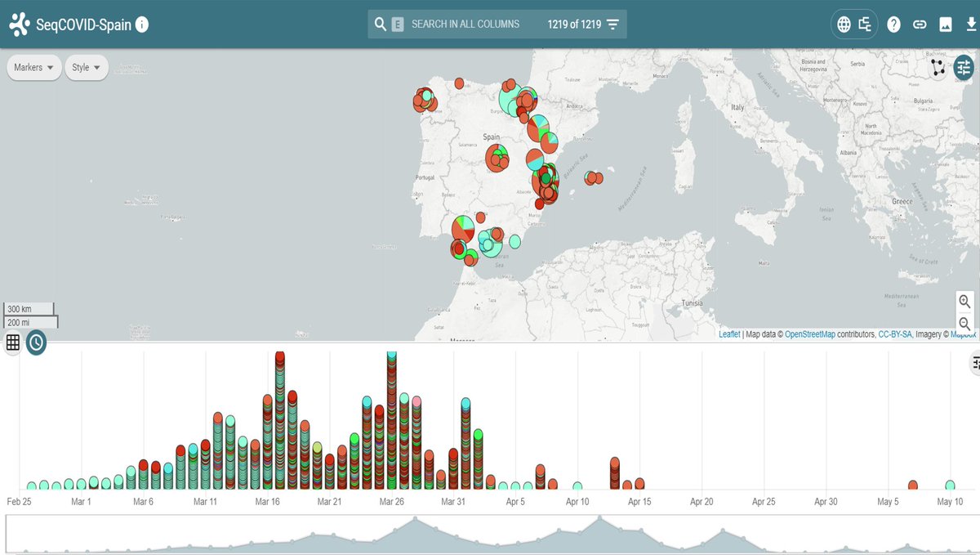Click the cyan marker on southeast Spanish coast
Image resolution: width=980 pixels, height=555 pixels.
pos(515,241)
